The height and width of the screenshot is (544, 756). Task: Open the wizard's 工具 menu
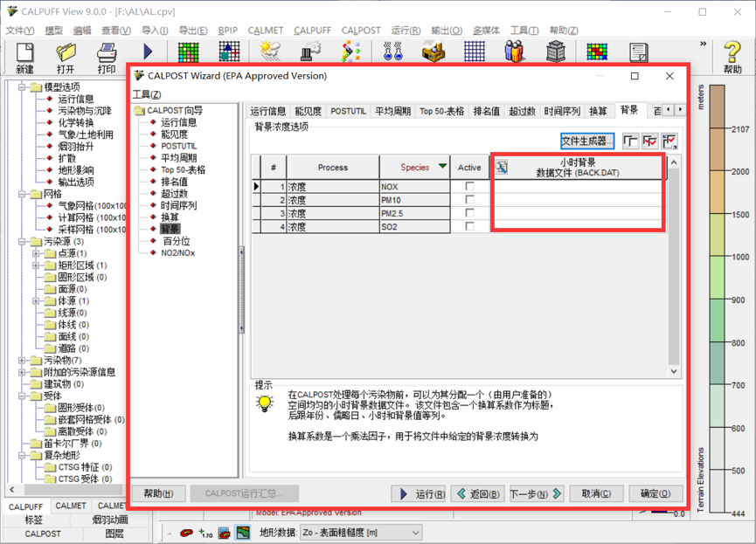(147, 94)
